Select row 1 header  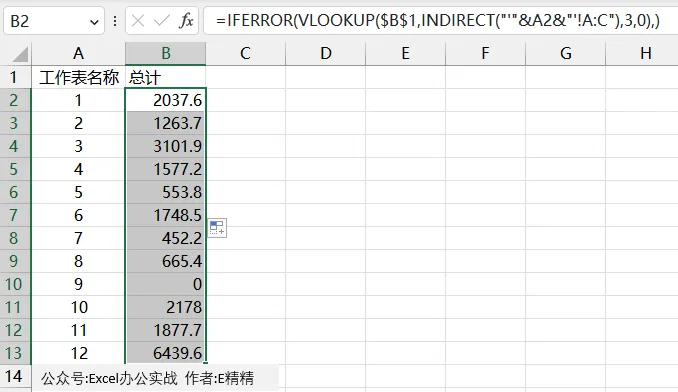(x=15, y=77)
